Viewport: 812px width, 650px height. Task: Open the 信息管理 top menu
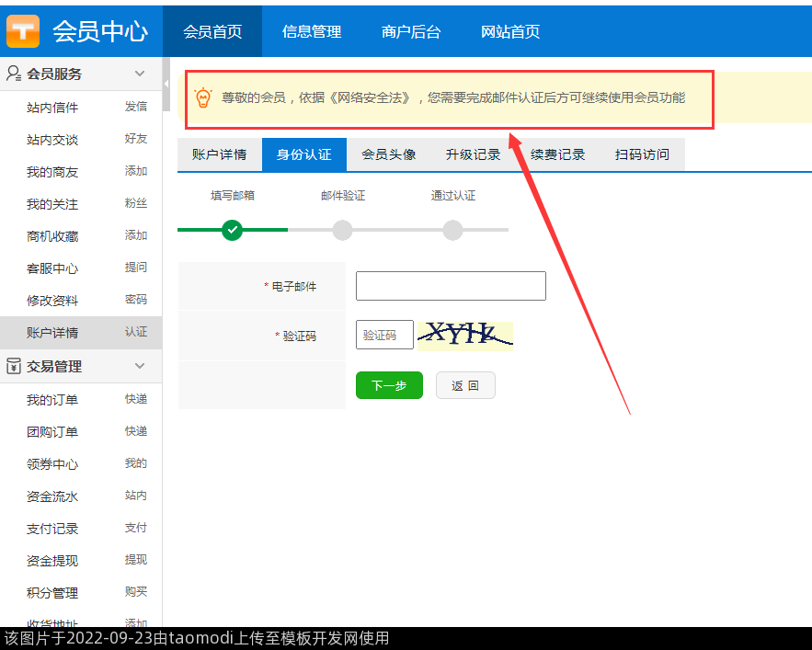coord(312,31)
